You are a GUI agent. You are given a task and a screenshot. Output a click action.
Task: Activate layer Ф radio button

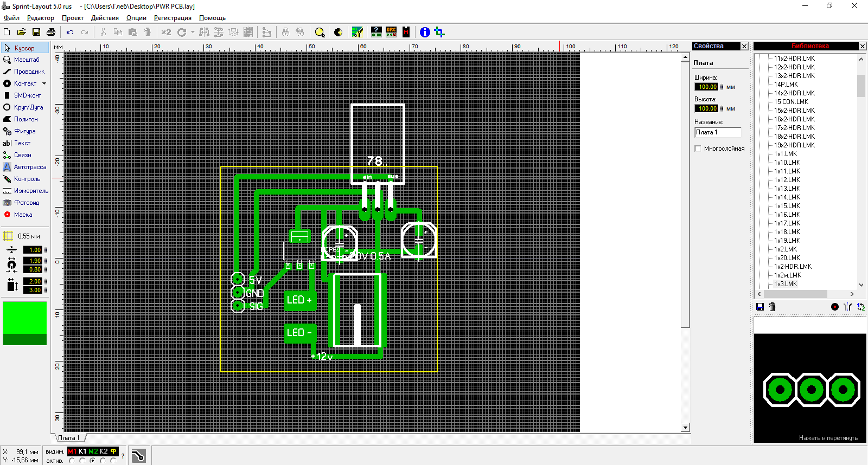coord(113,461)
